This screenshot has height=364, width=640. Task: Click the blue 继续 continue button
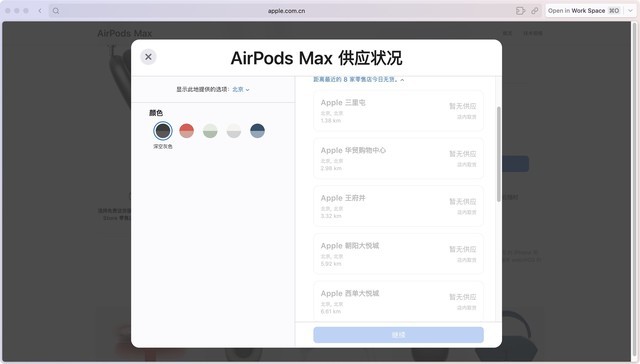click(x=398, y=335)
